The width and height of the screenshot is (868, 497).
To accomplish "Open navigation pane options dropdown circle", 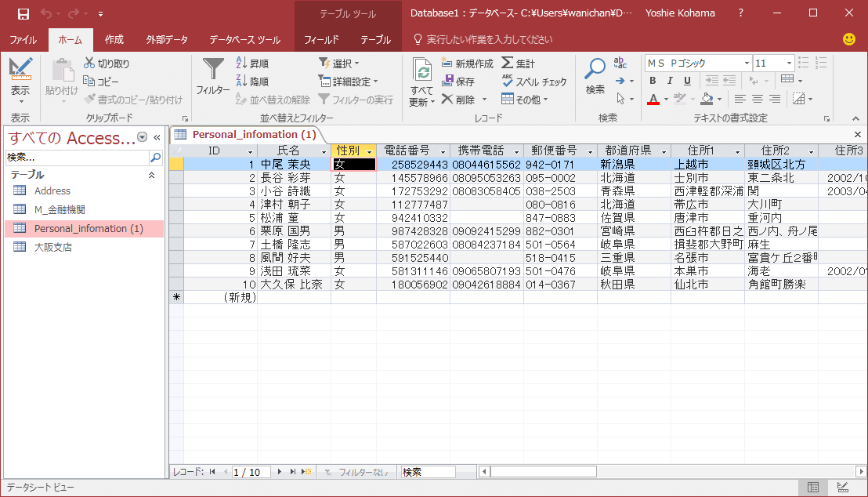I will pyautogui.click(x=143, y=137).
